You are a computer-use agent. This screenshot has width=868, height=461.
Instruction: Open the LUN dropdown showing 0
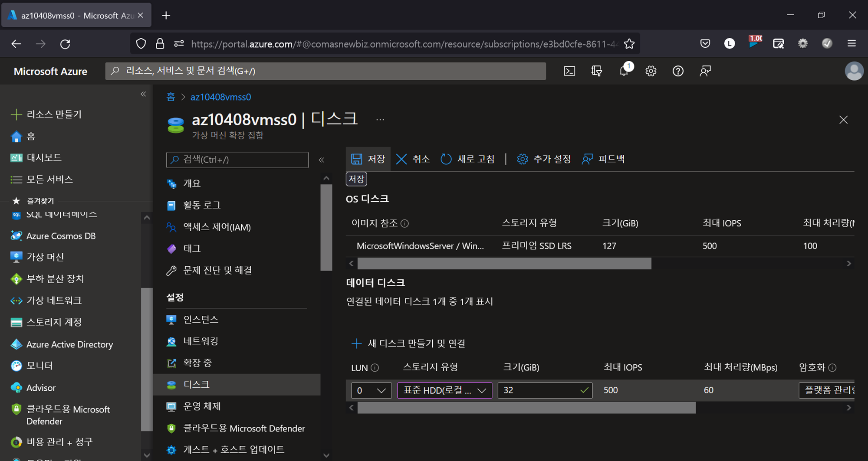(371, 390)
